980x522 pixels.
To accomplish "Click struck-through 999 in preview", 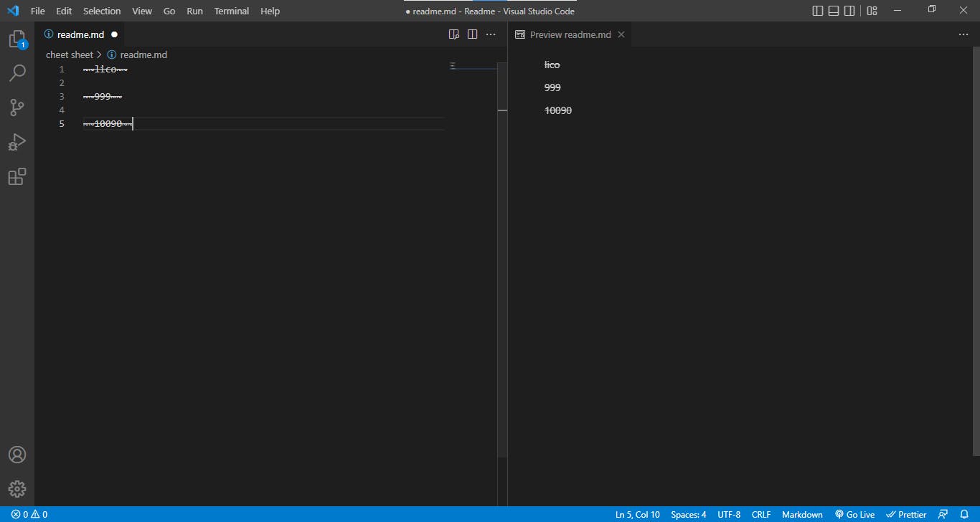I will tap(552, 87).
